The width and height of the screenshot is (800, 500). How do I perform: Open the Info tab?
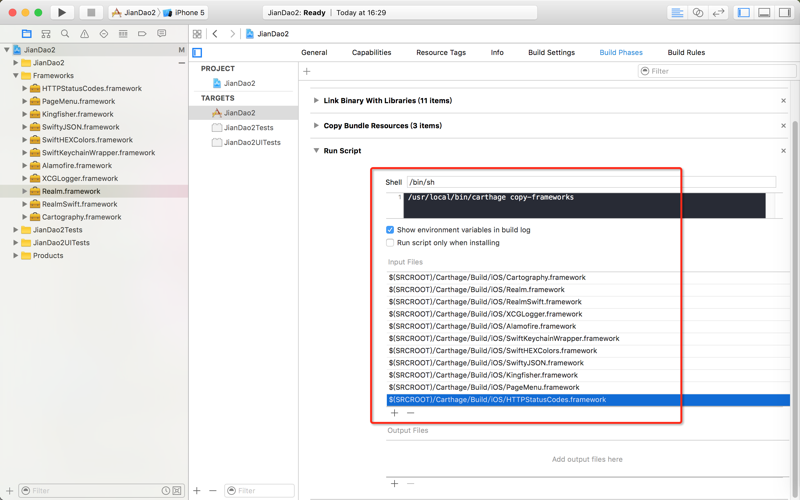click(497, 53)
